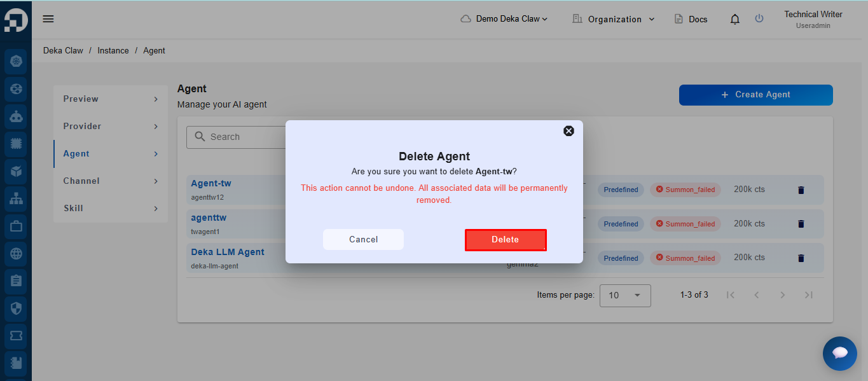Select the Channel menu item
Viewport: 868px width, 381px height.
click(x=111, y=181)
